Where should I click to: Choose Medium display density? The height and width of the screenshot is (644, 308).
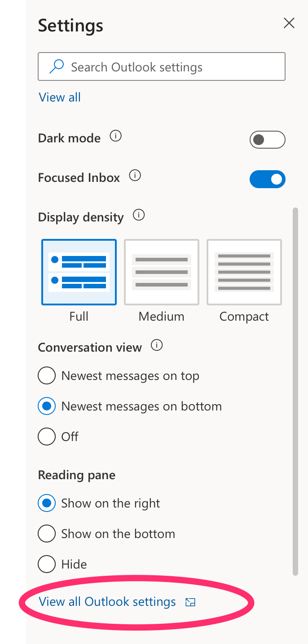162,272
